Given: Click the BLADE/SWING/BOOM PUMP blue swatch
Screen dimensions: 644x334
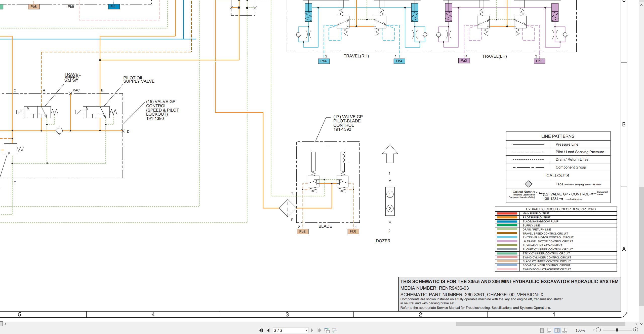Looking at the screenshot, I should 507,221.
